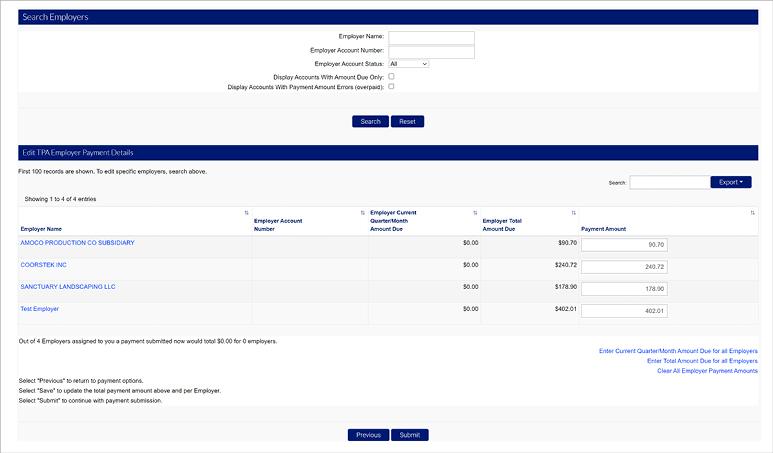The height and width of the screenshot is (453, 773).
Task: Focus the Employer Name input field
Action: [x=431, y=38]
